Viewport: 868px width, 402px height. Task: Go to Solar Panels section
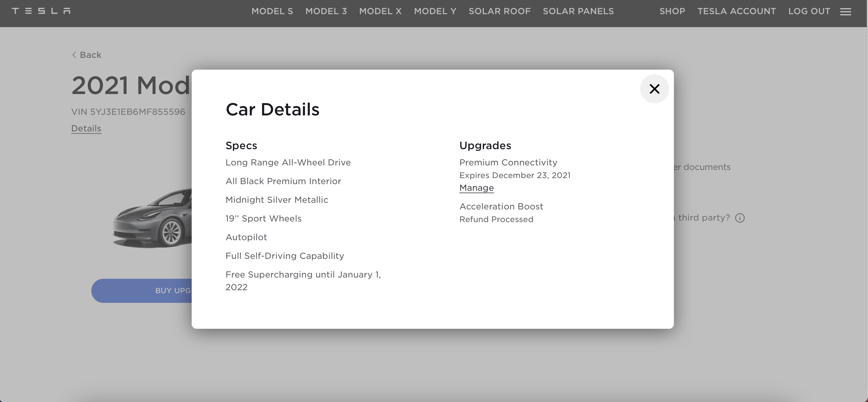pos(578,11)
